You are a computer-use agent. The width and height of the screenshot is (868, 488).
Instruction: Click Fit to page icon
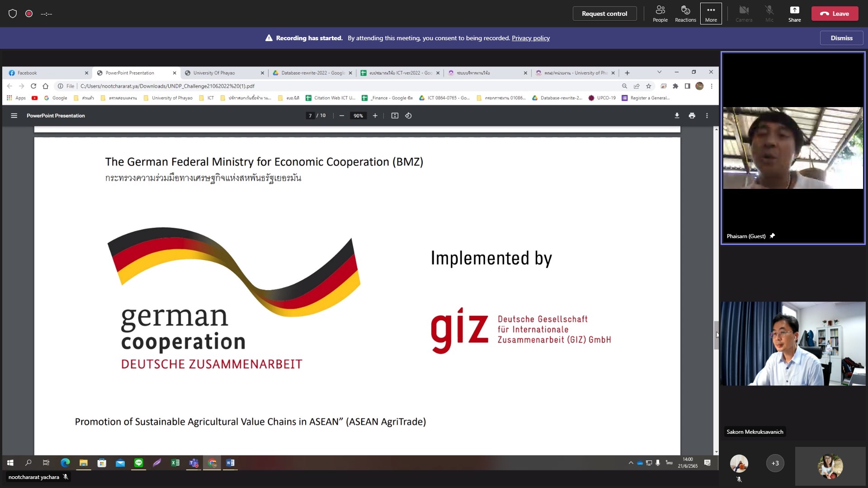coord(395,116)
